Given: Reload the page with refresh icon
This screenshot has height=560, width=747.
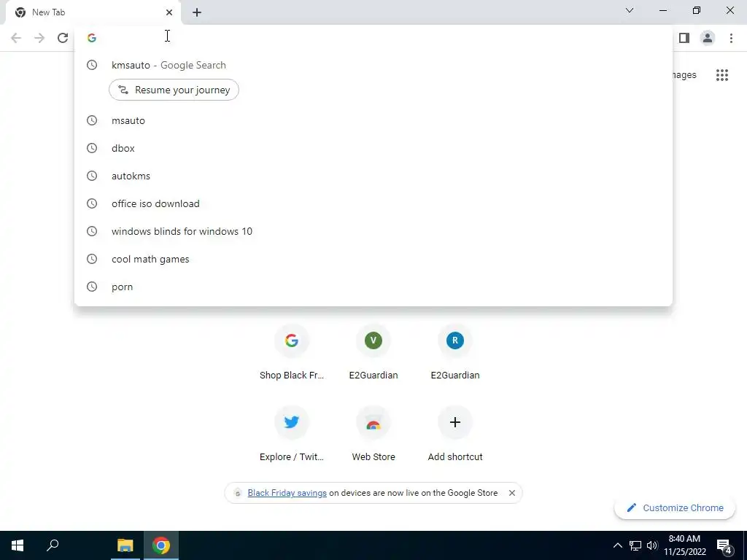Looking at the screenshot, I should tap(63, 38).
